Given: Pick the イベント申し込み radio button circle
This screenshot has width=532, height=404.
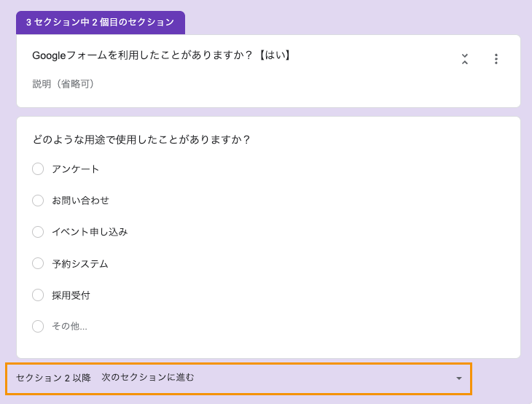Looking at the screenshot, I should click(x=38, y=232).
